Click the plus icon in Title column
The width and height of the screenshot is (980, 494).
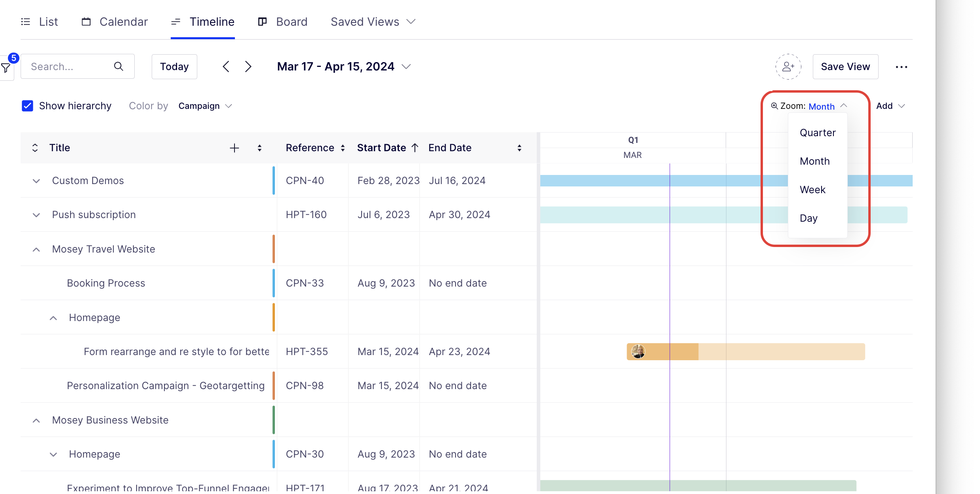point(235,148)
